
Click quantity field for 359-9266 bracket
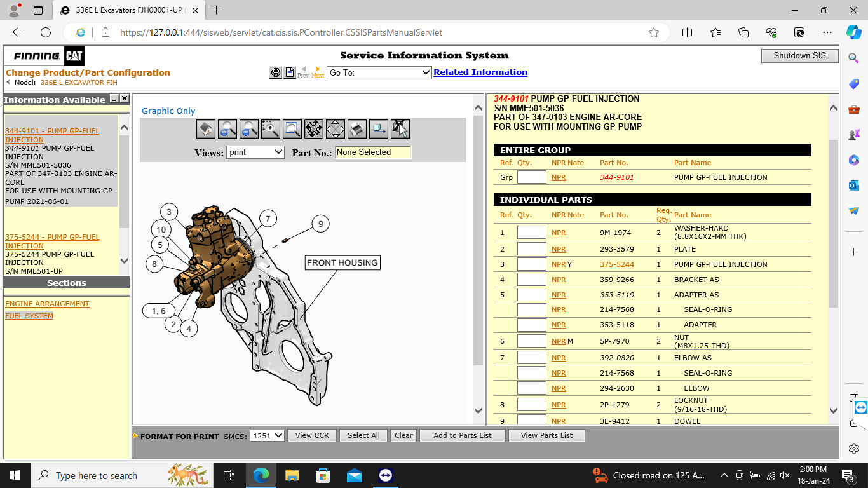click(x=532, y=280)
